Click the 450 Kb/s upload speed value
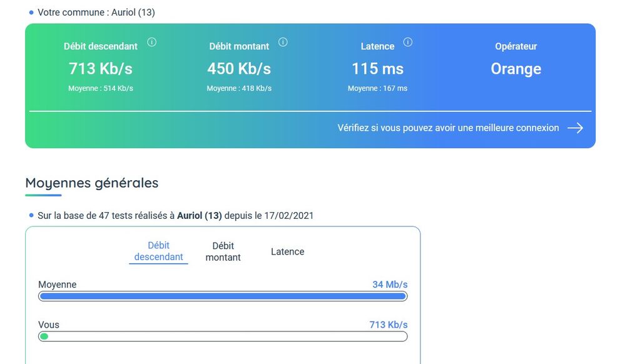 coord(239,69)
